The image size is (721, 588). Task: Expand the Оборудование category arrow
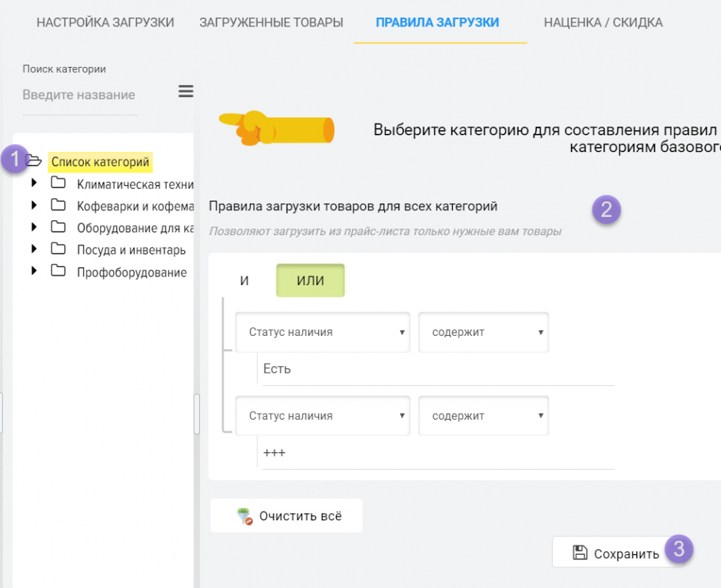click(x=34, y=228)
